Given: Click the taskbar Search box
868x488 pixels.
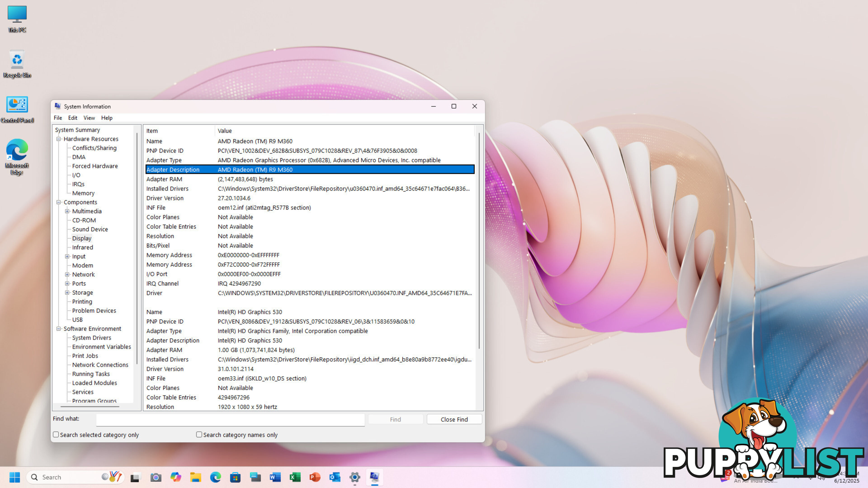Looking at the screenshot, I should pos(75,477).
